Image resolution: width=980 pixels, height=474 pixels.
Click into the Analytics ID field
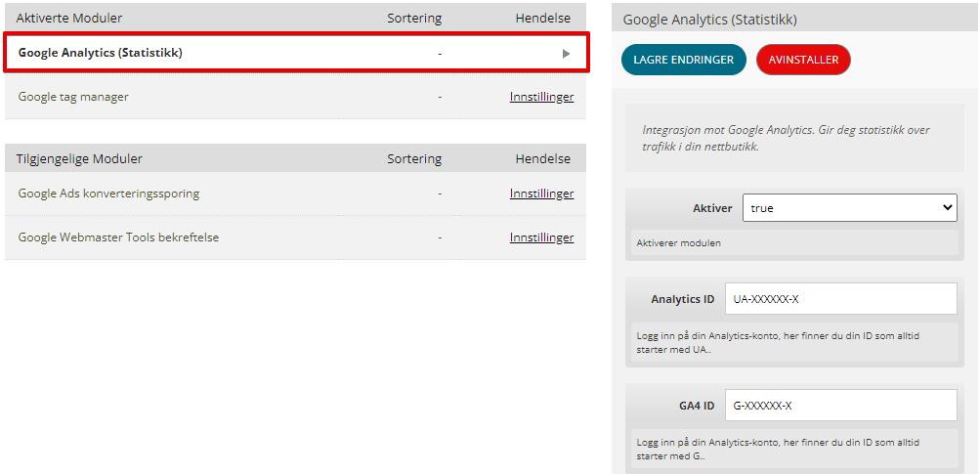[840, 299]
